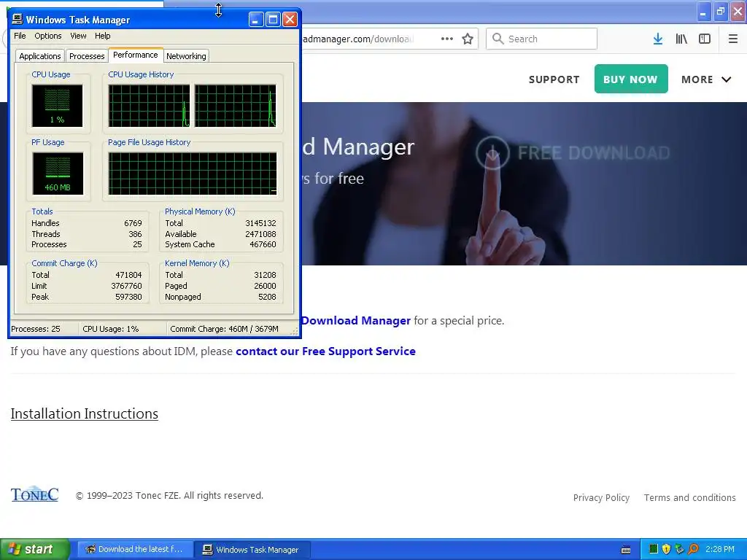Viewport: 747px width, 560px height.
Task: Bookmark this page with the star icon
Action: tap(468, 39)
